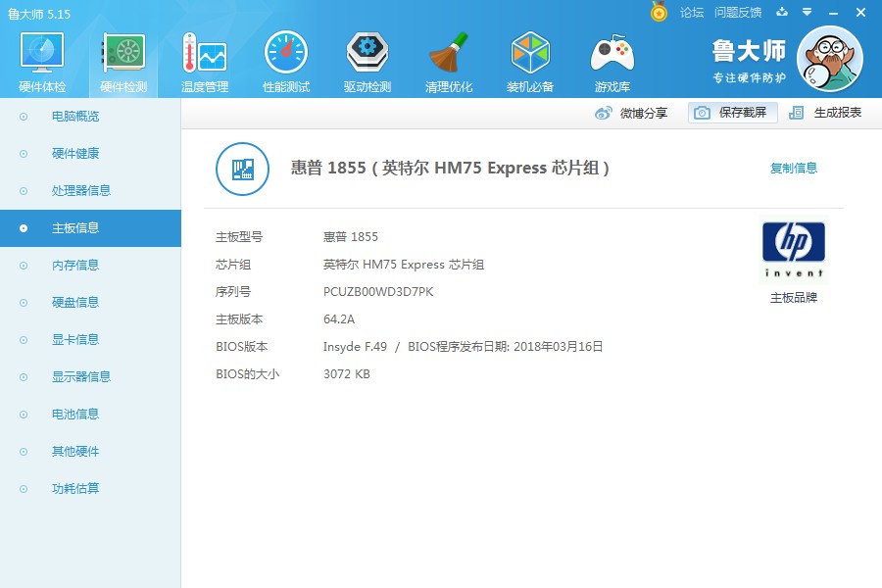Click the download tray icon in title bar
The height and width of the screenshot is (588, 882).
coord(782,12)
